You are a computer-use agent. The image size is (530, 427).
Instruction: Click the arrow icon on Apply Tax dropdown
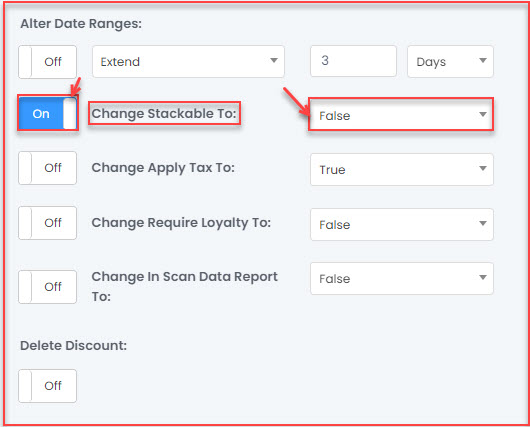(483, 168)
